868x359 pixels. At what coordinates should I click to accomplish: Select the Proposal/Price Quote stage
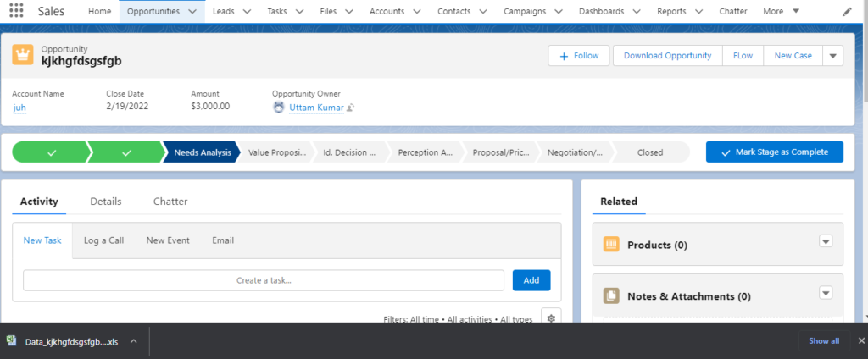point(500,152)
